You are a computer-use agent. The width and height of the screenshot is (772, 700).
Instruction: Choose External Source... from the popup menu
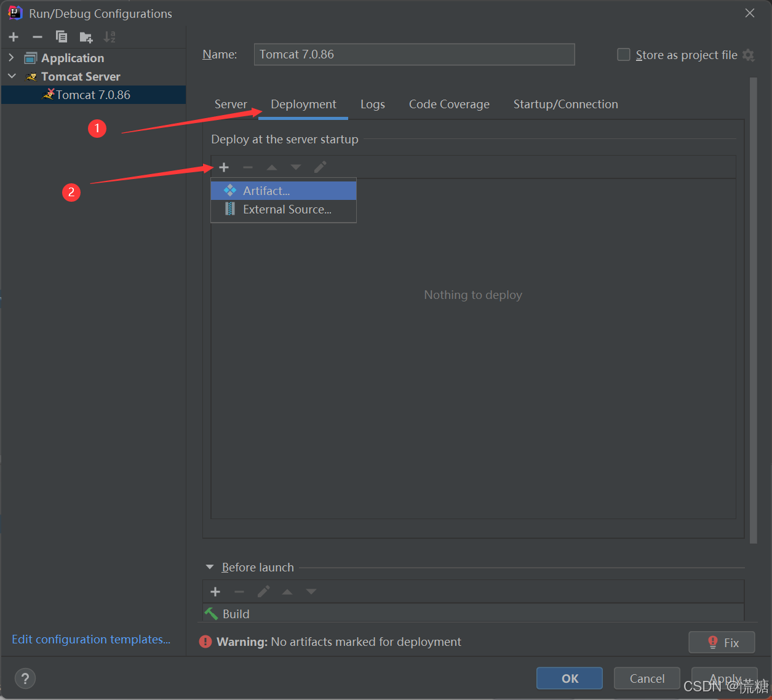[284, 209]
